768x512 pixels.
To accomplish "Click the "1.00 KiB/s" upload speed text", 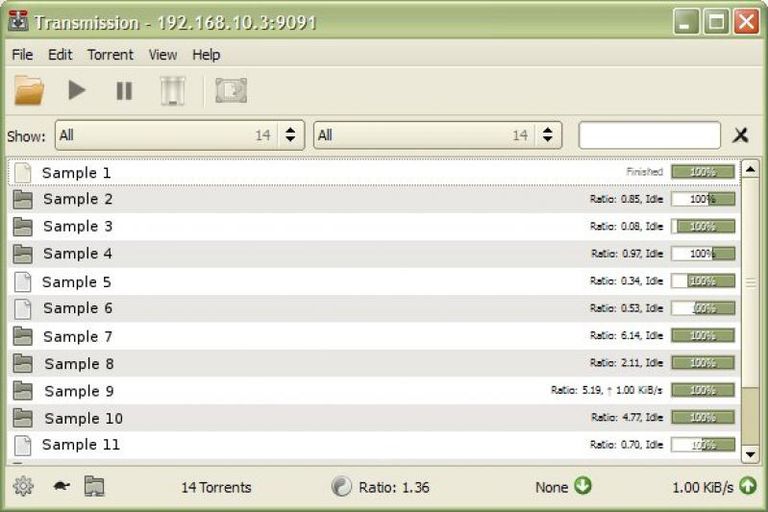I will (x=703, y=488).
